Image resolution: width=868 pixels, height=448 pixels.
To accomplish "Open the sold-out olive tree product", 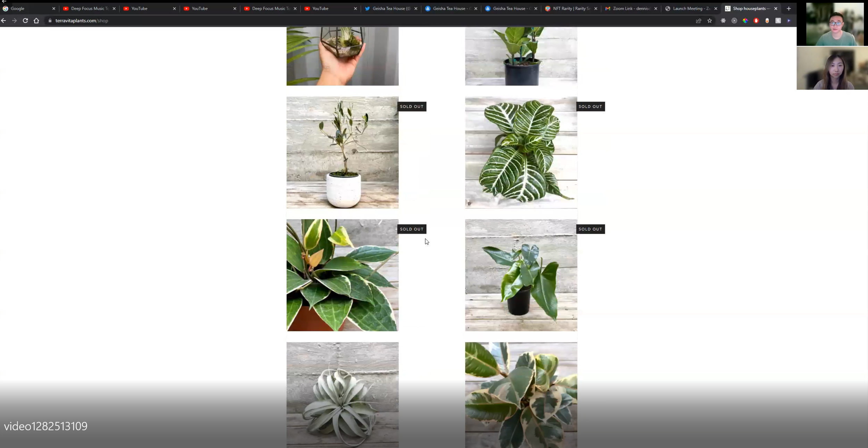I will click(x=342, y=153).
